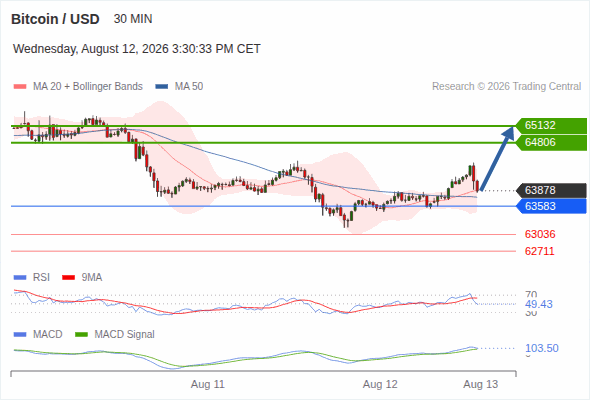Viewport: 590px width, 400px height.
Task: Click the blue upward forecast arrow
Action: point(497,158)
